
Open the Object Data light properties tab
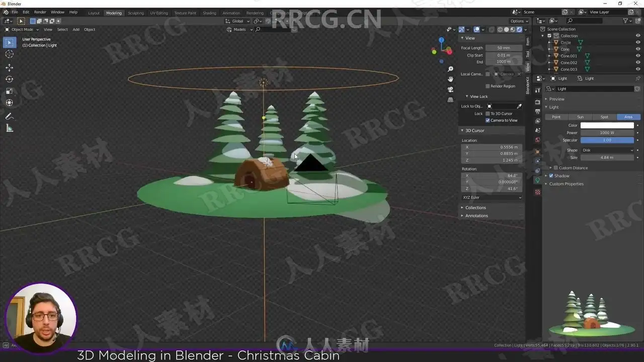pos(537,180)
